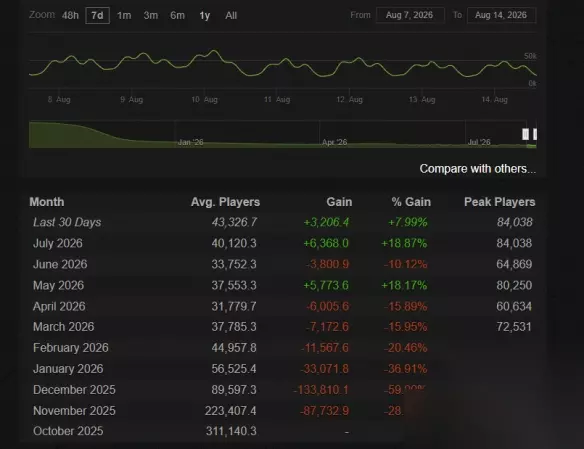
Task: Open Compare with others link
Action: click(478, 169)
